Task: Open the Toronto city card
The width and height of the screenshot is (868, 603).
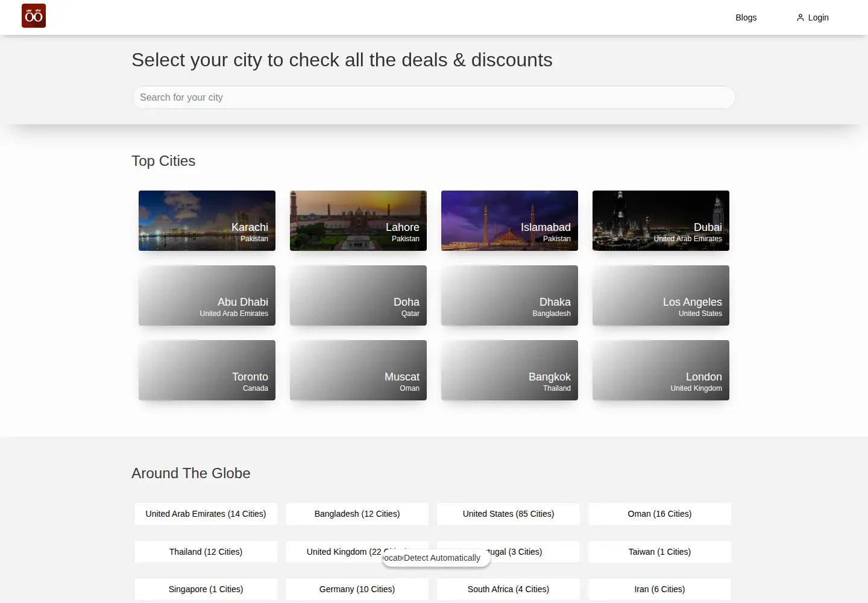Action: [x=207, y=370]
